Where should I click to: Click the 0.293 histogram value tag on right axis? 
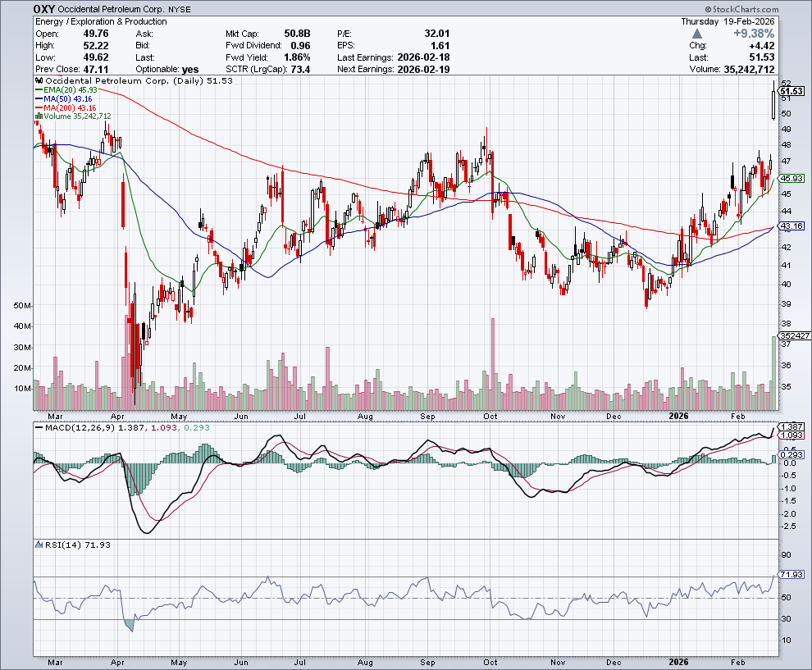click(x=791, y=454)
